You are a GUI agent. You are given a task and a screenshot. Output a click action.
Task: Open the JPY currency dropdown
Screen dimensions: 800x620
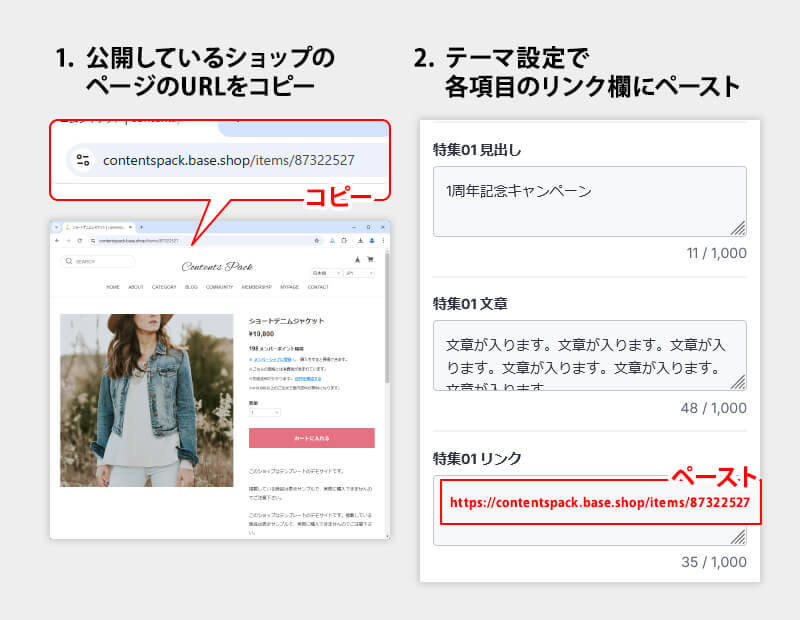click(359, 274)
